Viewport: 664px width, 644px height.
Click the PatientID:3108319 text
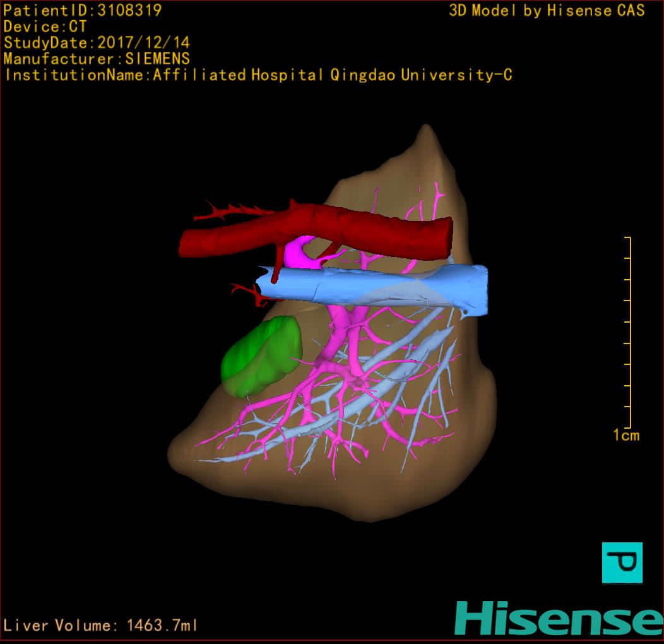point(83,10)
